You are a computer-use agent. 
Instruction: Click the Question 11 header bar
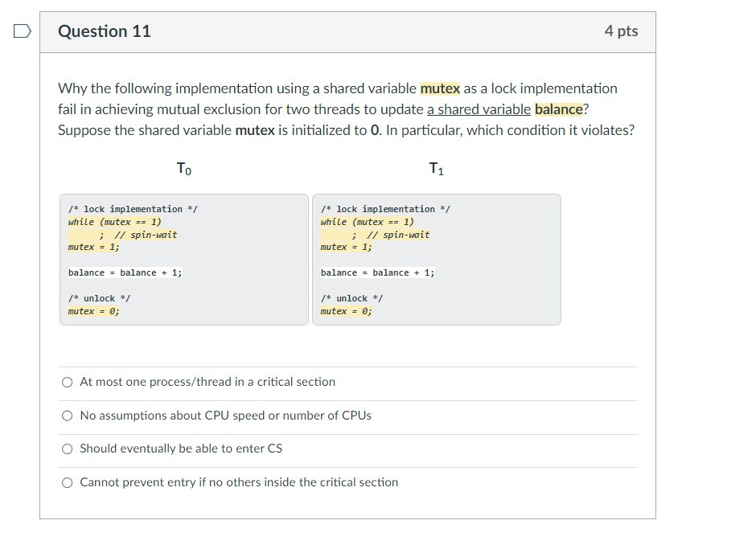(x=105, y=31)
